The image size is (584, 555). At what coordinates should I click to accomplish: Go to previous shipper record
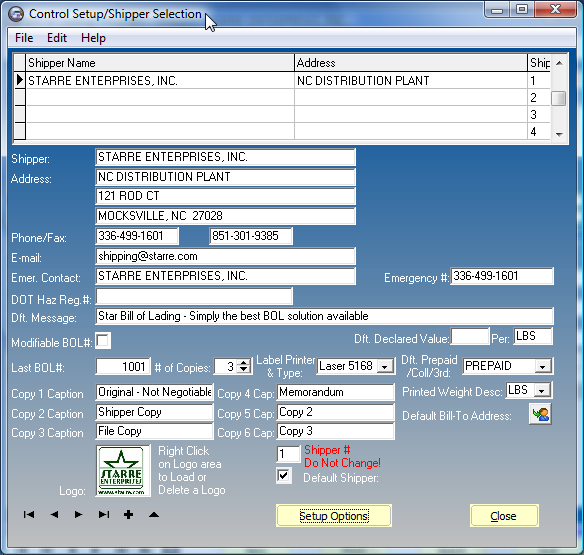[54, 515]
